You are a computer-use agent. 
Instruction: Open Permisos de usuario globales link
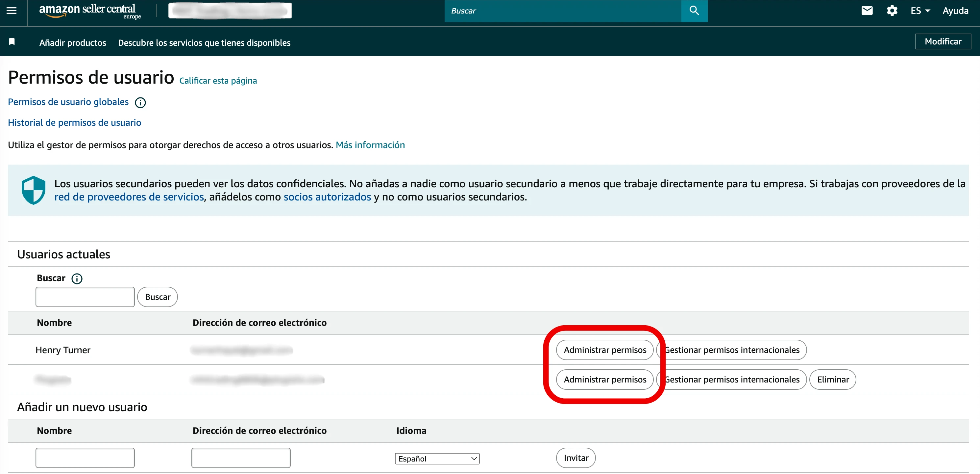pos(68,102)
